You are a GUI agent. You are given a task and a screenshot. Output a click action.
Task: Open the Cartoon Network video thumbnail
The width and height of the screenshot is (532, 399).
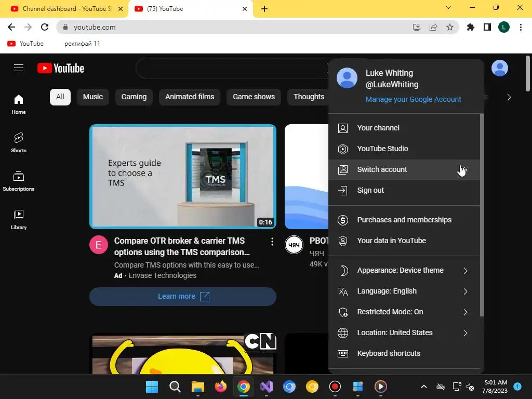[183, 353]
